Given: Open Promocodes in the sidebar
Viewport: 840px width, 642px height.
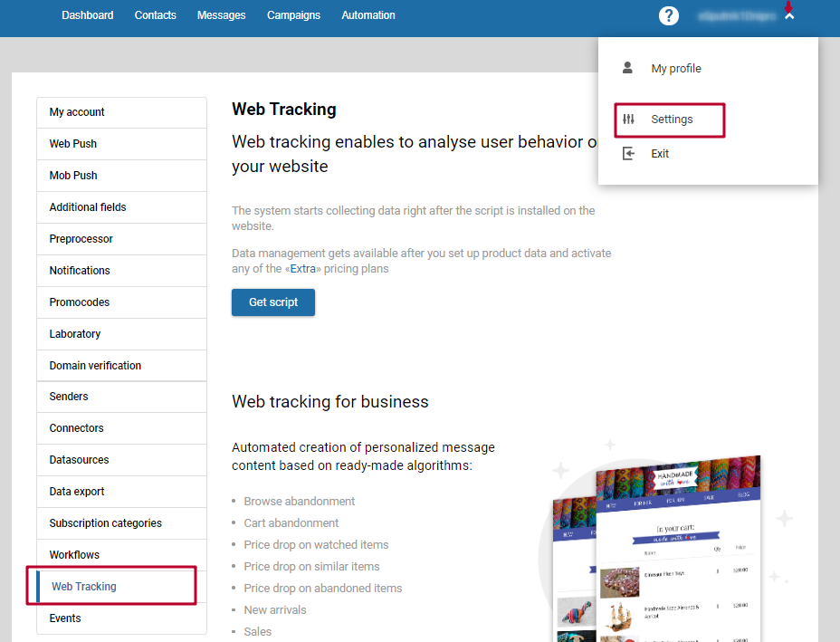Looking at the screenshot, I should point(121,302).
